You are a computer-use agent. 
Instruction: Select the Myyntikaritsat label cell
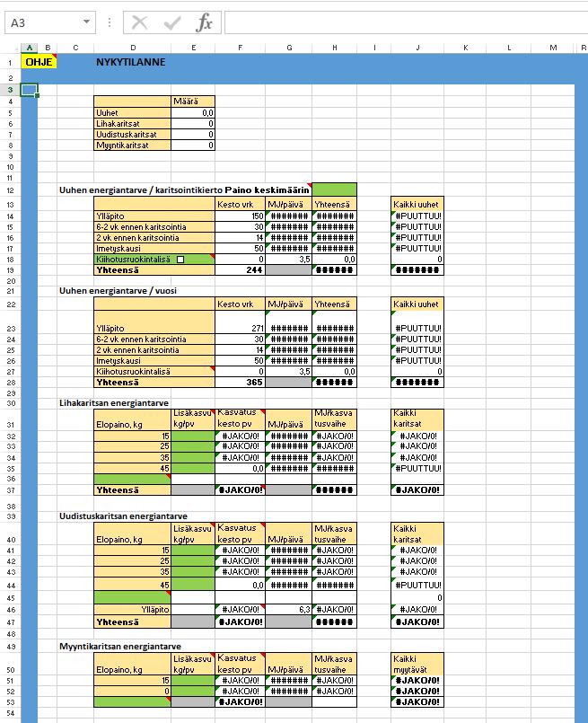(132, 145)
